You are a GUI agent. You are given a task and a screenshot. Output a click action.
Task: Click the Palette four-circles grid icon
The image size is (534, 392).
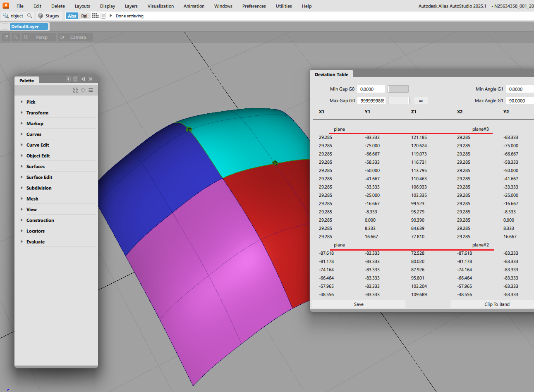click(76, 90)
